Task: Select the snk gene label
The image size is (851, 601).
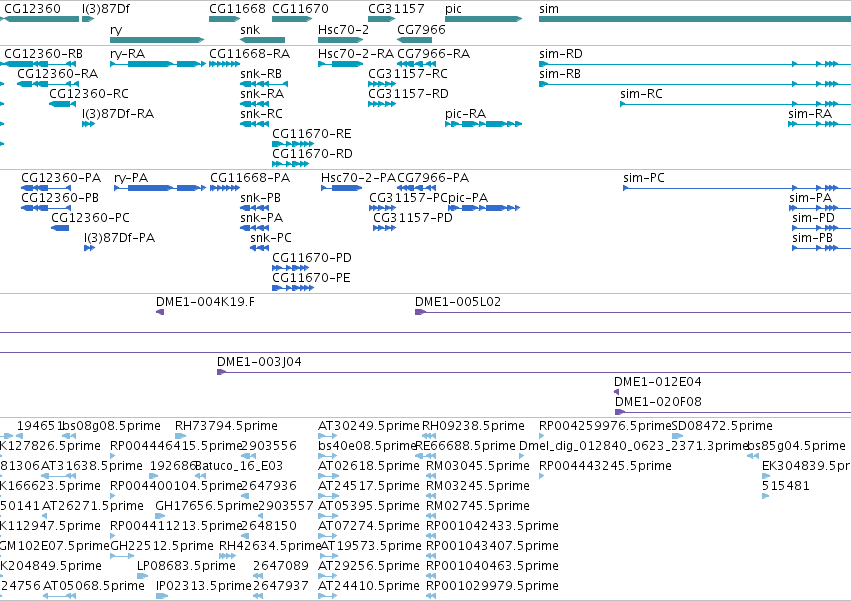Action: [x=250, y=30]
